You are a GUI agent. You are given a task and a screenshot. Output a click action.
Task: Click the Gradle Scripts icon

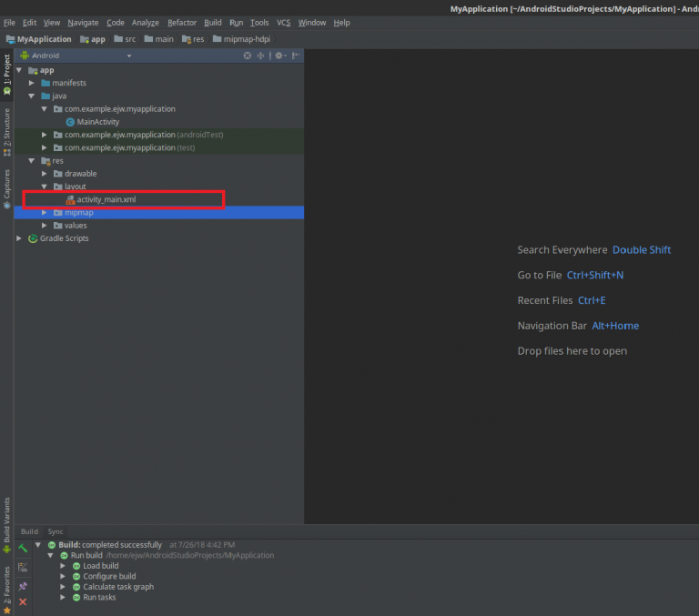click(33, 238)
